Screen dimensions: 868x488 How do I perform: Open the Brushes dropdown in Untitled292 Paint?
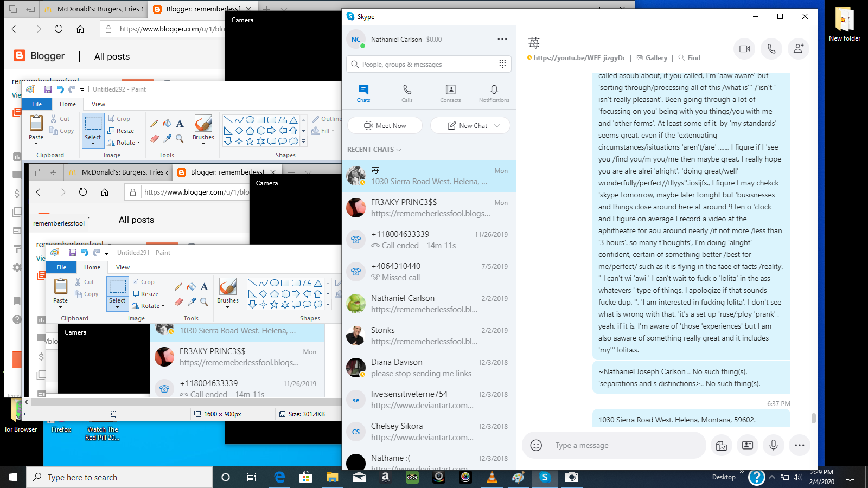(x=203, y=143)
